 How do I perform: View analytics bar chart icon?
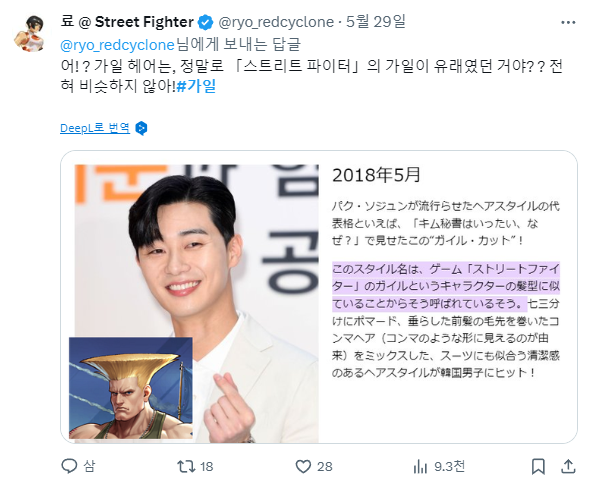[x=420, y=467]
